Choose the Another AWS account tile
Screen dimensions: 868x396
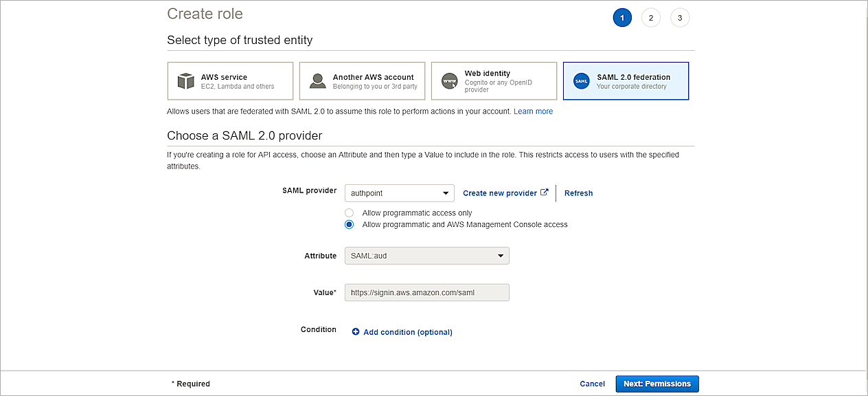[x=362, y=81]
